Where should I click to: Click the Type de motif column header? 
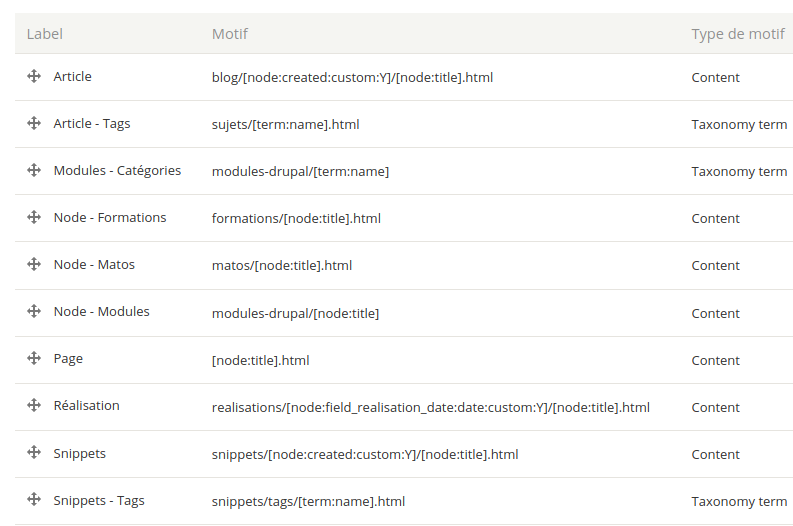click(737, 34)
